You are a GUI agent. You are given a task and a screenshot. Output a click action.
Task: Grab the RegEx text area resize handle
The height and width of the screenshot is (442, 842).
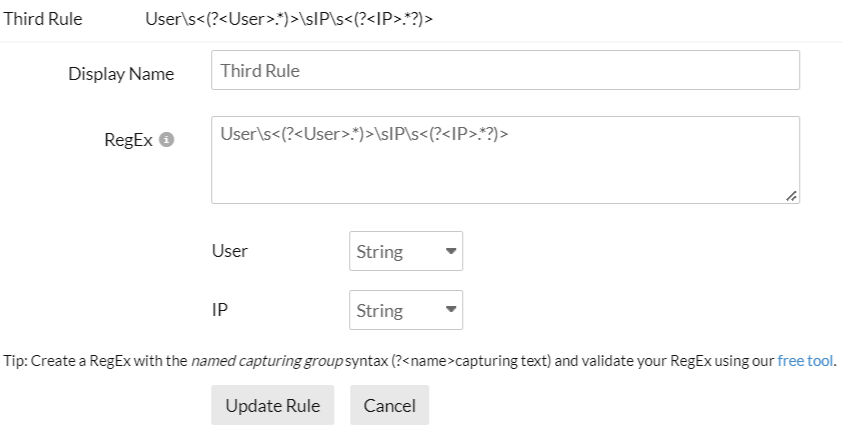point(792,197)
